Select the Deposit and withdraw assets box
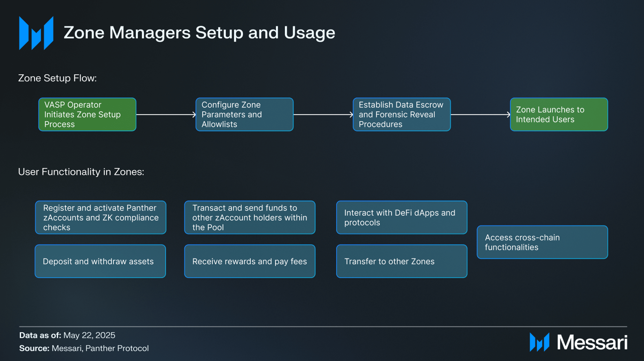 (x=100, y=261)
